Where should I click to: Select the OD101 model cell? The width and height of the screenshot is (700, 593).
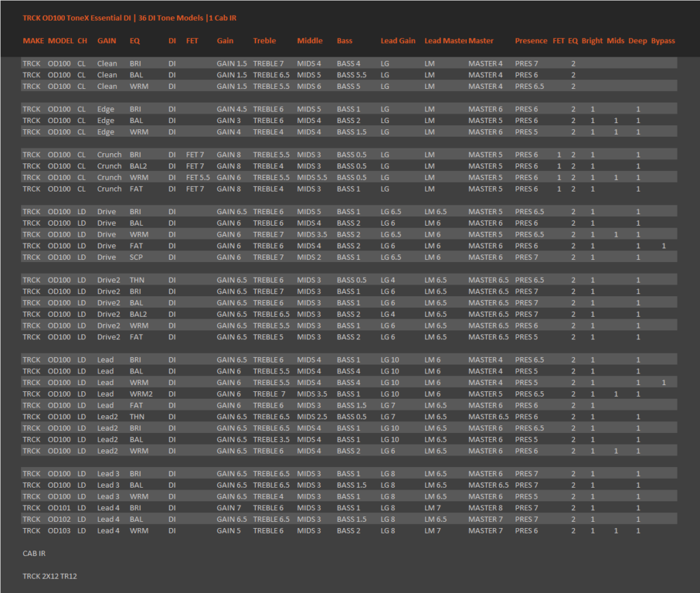coord(59,508)
